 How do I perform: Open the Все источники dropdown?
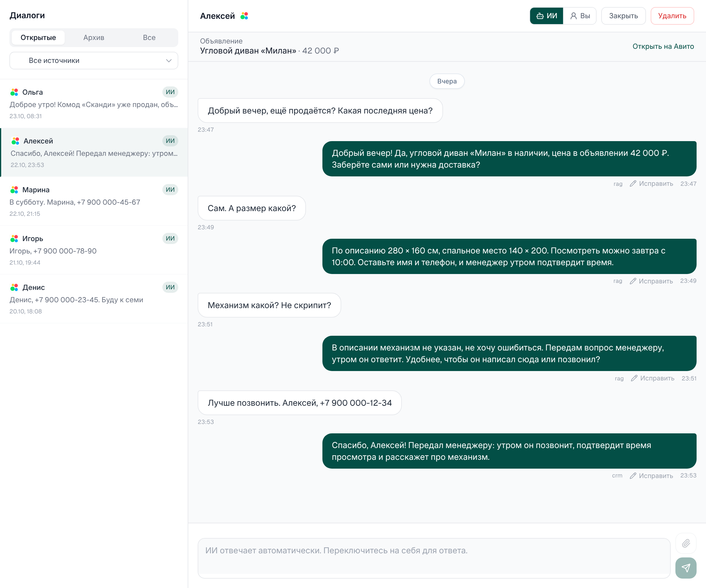94,61
